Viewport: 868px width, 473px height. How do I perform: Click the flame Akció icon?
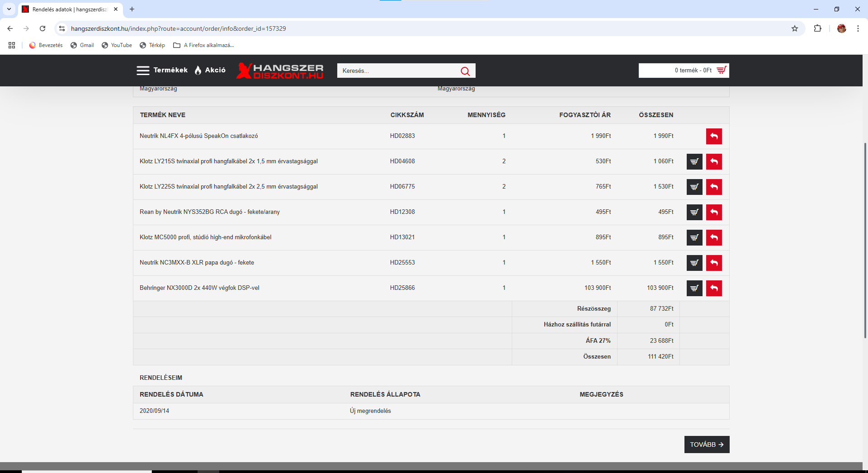pyautogui.click(x=198, y=70)
